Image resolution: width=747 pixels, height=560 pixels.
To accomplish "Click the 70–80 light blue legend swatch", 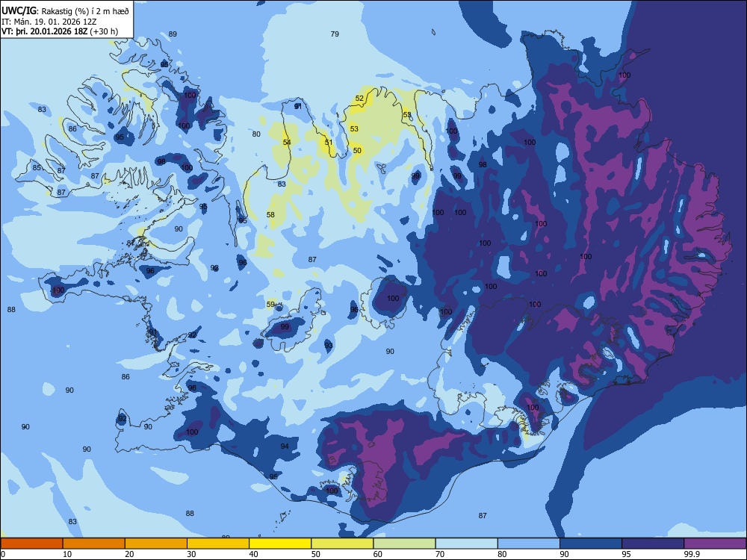I will [466, 544].
